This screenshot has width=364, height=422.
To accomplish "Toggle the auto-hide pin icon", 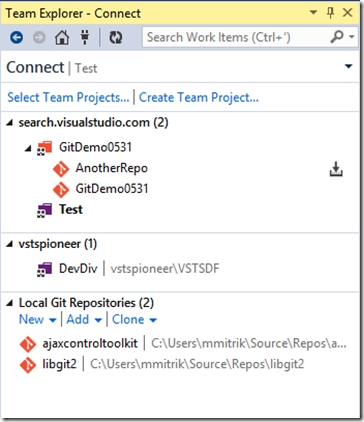I will (x=330, y=13).
